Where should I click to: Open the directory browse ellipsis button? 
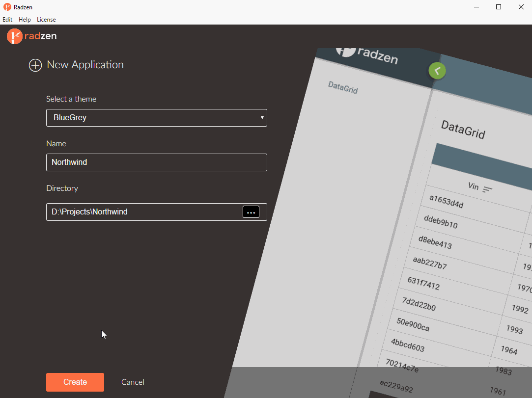[251, 212]
